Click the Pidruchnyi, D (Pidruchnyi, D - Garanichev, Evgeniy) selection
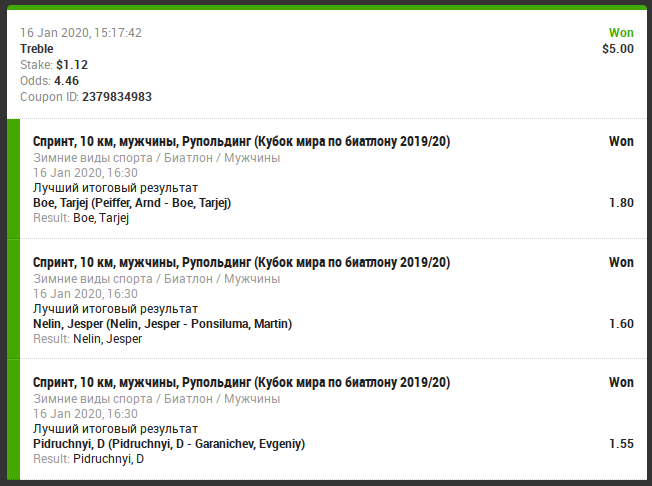This screenshot has width=652, height=486. click(169, 444)
